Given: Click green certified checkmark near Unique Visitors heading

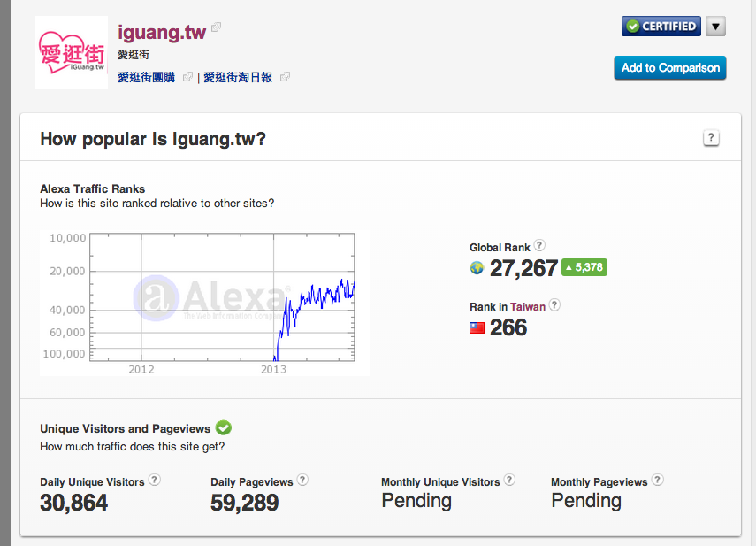Looking at the screenshot, I should (x=224, y=428).
